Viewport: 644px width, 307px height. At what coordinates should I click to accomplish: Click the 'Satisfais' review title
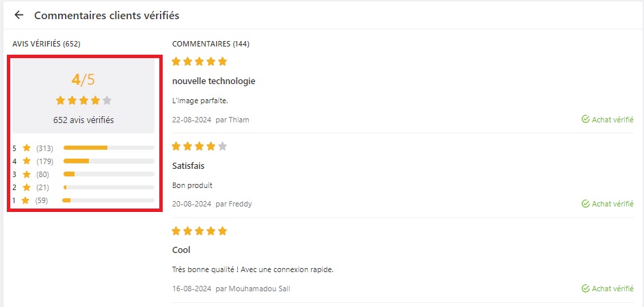coord(188,166)
